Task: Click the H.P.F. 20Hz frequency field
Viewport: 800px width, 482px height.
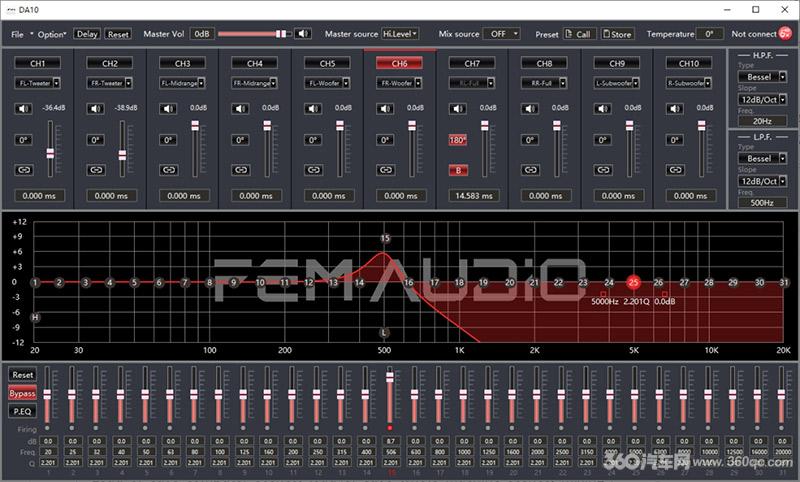Action: click(763, 121)
